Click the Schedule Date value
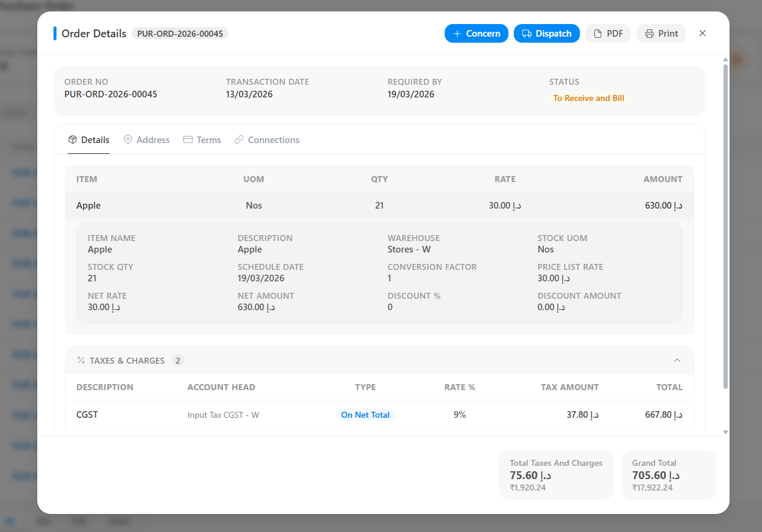The height and width of the screenshot is (532, 762). point(261,278)
